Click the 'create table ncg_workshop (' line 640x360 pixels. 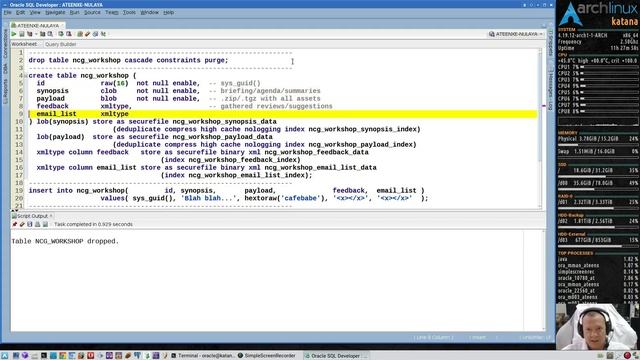[82, 76]
